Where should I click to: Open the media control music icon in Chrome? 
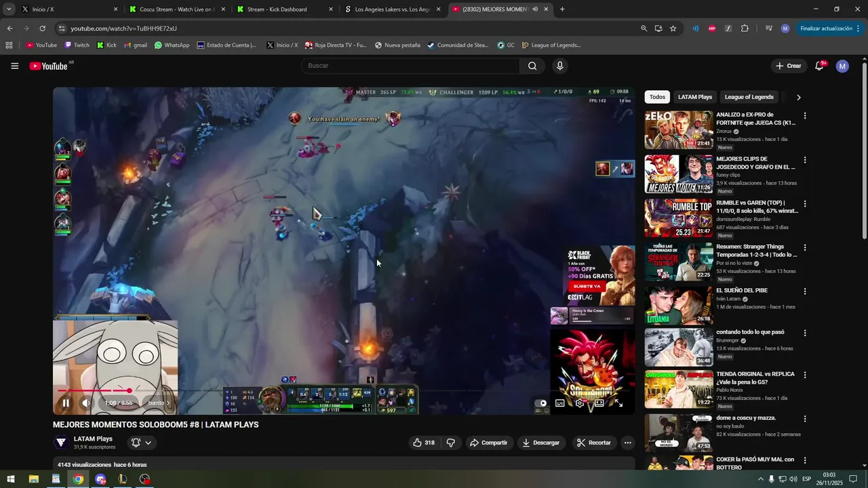tap(768, 28)
